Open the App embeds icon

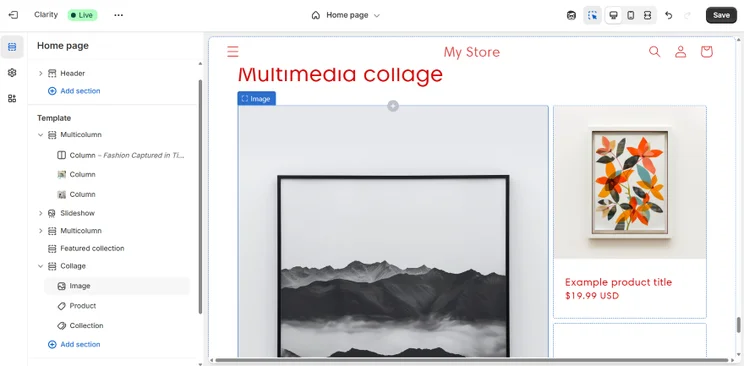[x=12, y=98]
